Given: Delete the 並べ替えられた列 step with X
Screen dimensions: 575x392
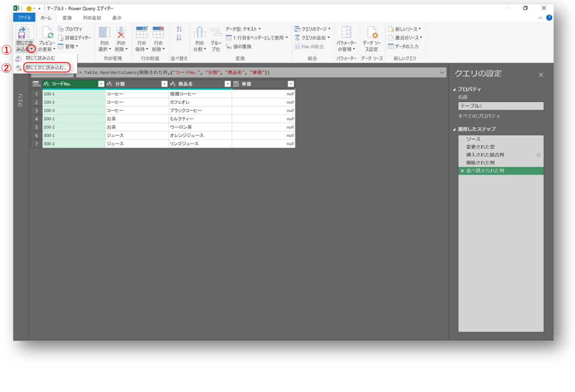Looking at the screenshot, I should point(462,171).
